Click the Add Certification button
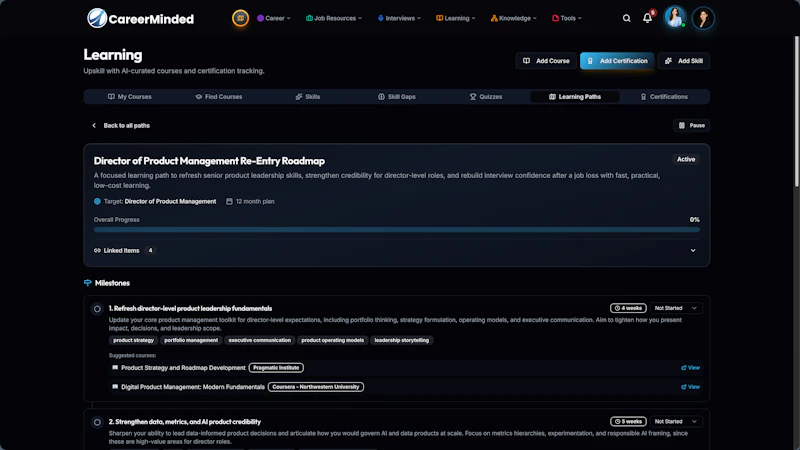The width and height of the screenshot is (800, 450). click(617, 61)
